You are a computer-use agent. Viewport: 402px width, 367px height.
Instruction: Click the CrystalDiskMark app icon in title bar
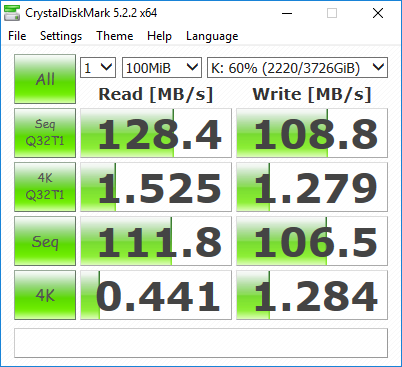(12, 13)
